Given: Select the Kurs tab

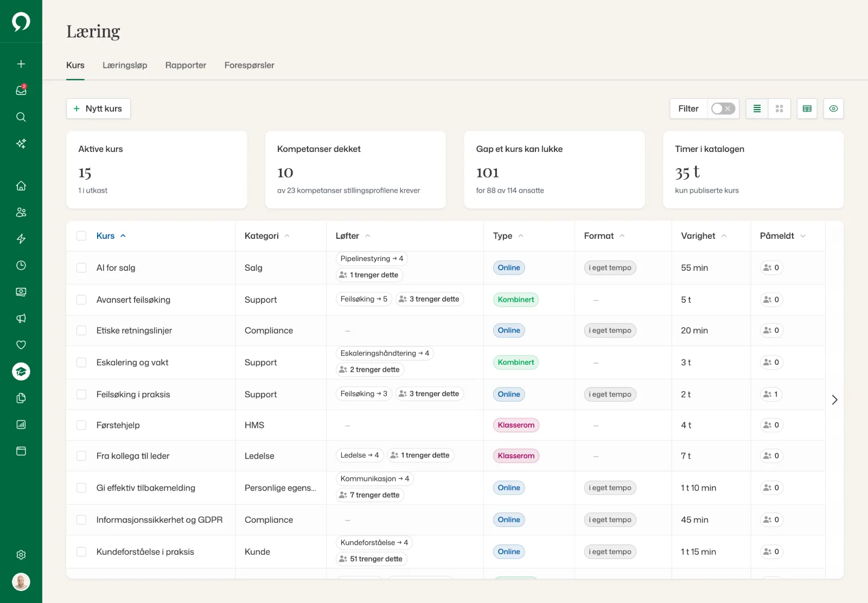Looking at the screenshot, I should (x=75, y=65).
